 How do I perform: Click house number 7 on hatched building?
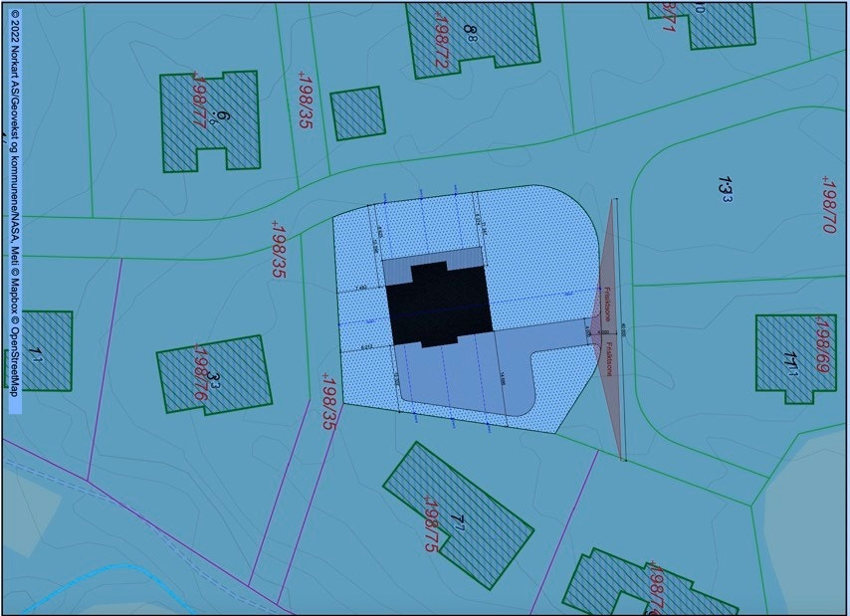[458, 521]
